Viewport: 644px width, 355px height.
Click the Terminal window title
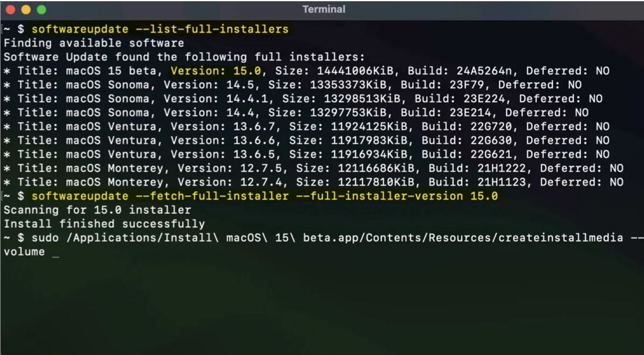point(324,9)
